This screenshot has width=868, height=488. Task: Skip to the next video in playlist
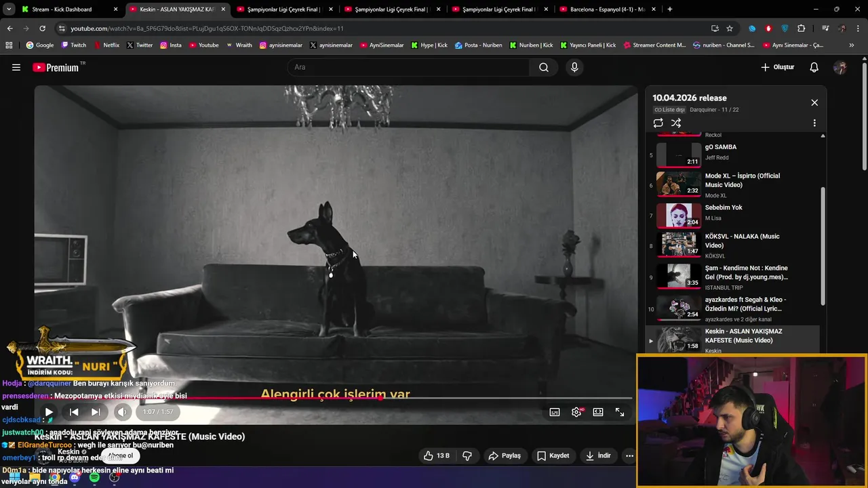[96, 412]
